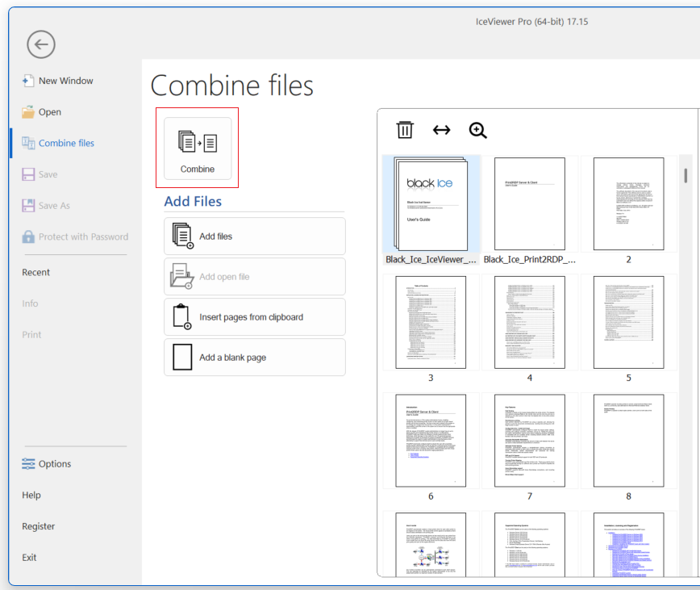Viewport: 700px width, 590px height.
Task: Click the trash delete icon
Action: [x=405, y=130]
